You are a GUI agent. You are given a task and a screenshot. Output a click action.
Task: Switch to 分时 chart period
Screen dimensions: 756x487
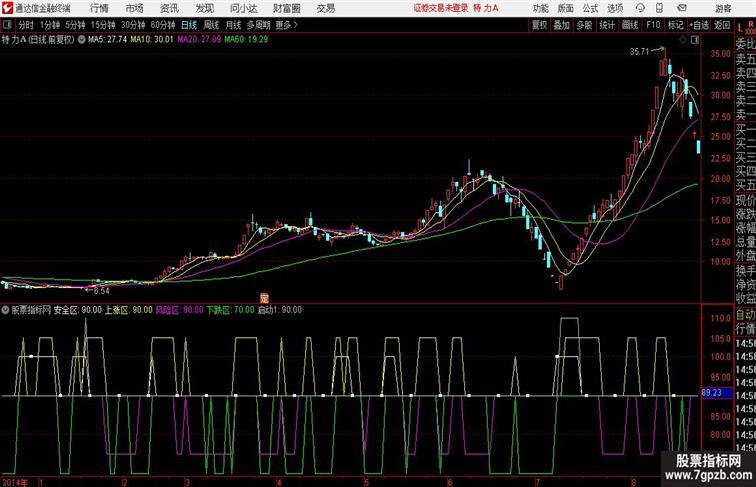pyautogui.click(x=26, y=25)
